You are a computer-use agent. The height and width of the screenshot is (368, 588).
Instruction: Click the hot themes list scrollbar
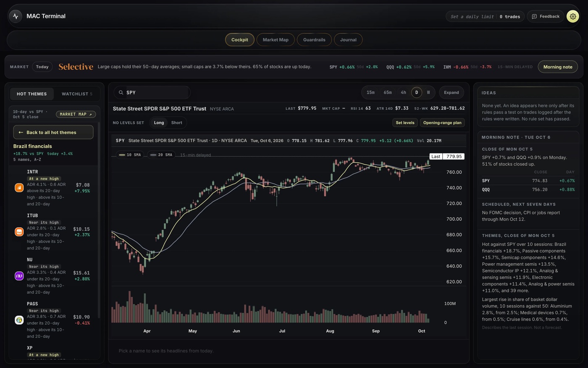(99, 220)
